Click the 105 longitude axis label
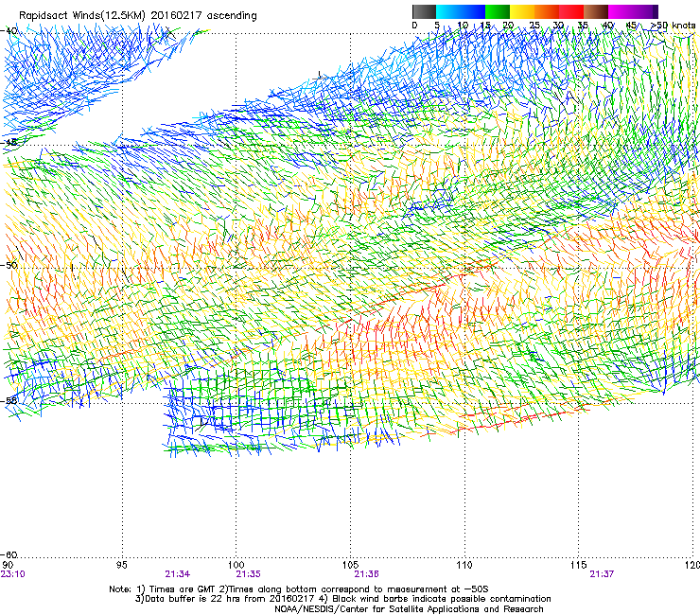 (x=350, y=565)
